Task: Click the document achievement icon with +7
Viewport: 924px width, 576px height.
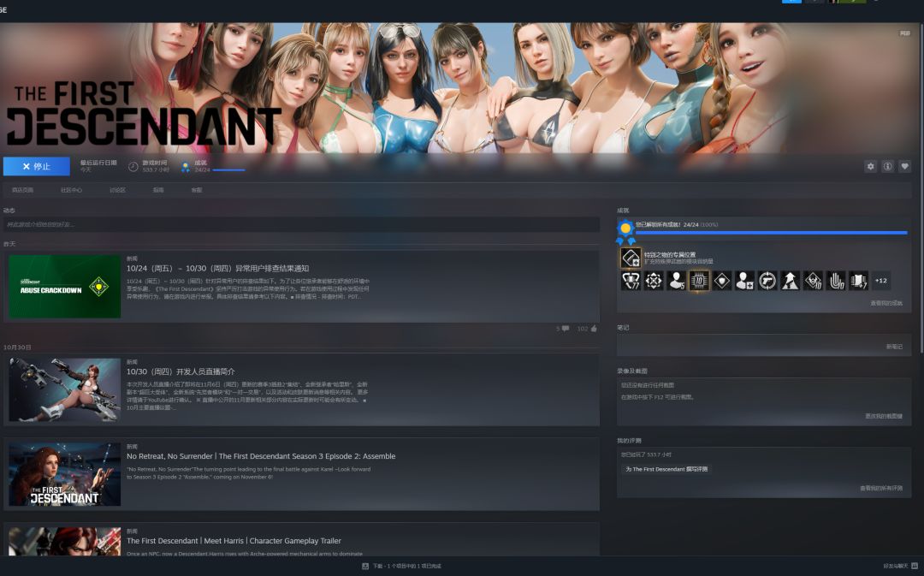Action: click(x=859, y=281)
